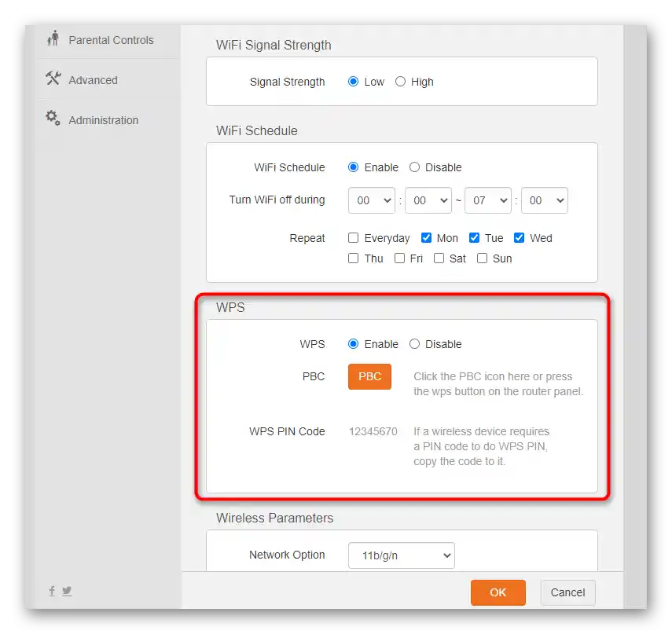This screenshot has height=634, width=672.
Task: Check the Everyday repeat checkbox
Action: click(353, 238)
